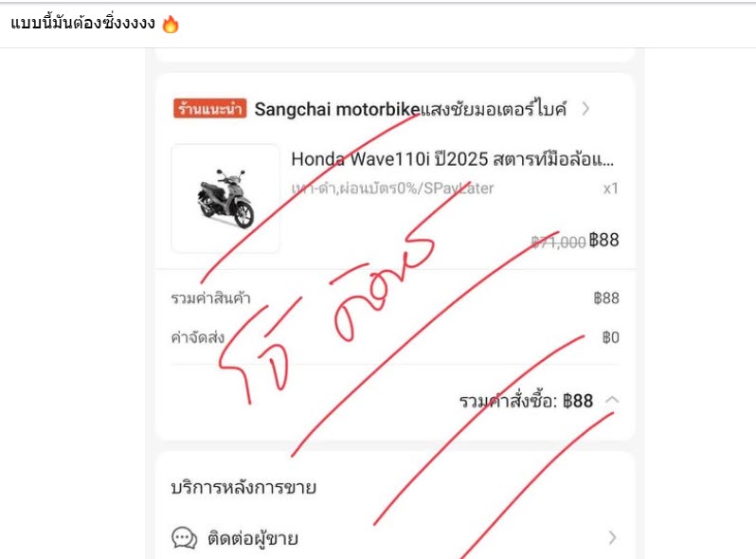Image resolution: width=756 pixels, height=559 pixels.
Task: Collapse order total details using the up chevron
Action: (612, 400)
